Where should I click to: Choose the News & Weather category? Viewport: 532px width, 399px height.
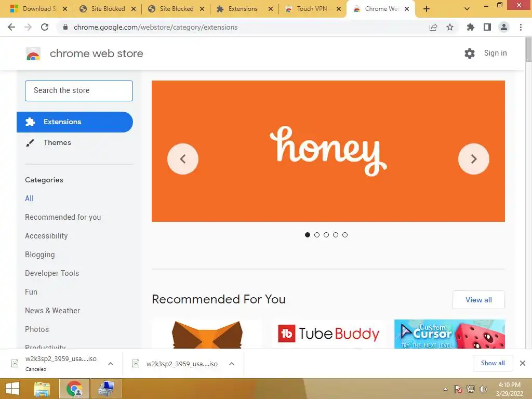[52, 311]
